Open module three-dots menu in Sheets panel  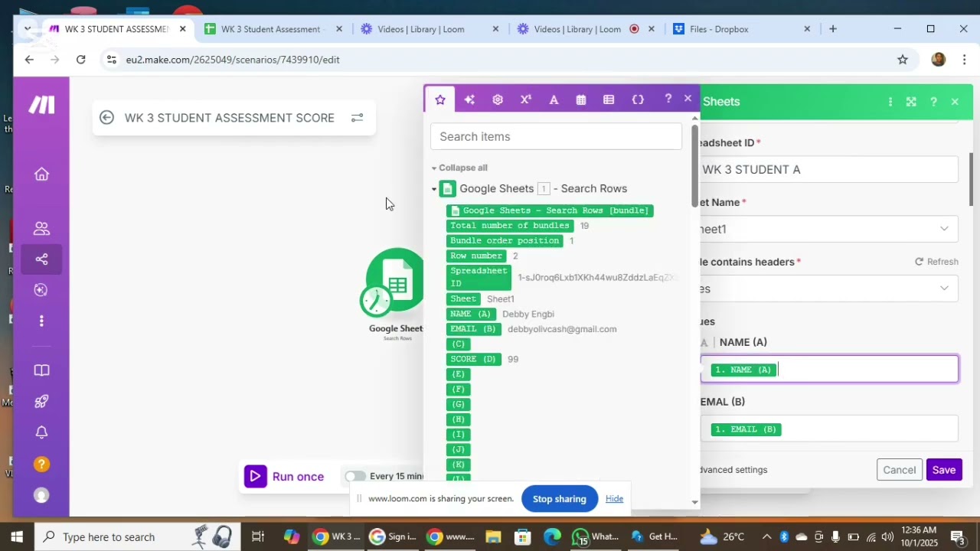pos(890,102)
